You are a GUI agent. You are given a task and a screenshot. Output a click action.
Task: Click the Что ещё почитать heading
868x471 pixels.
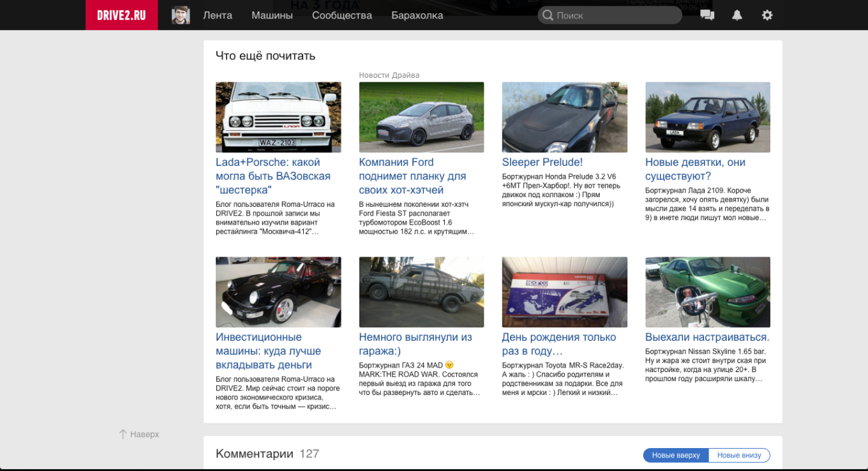click(x=266, y=56)
